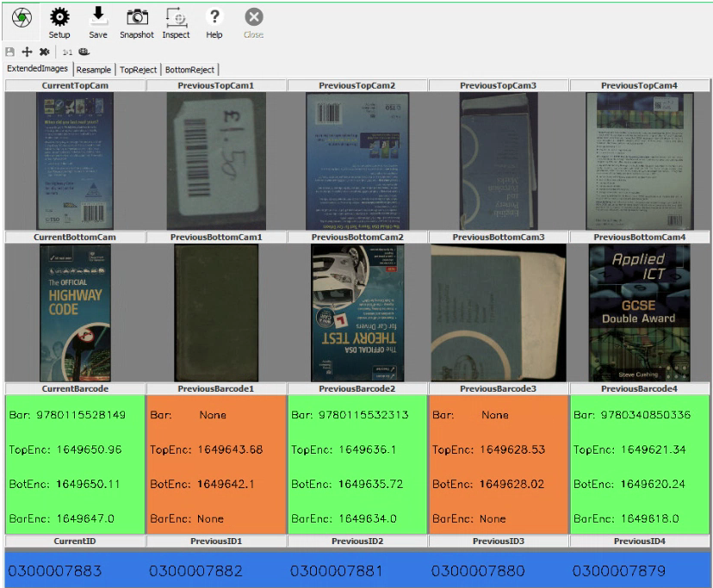Click the small floppy disk save icon
Screen dimensions: 713x588
10,52
